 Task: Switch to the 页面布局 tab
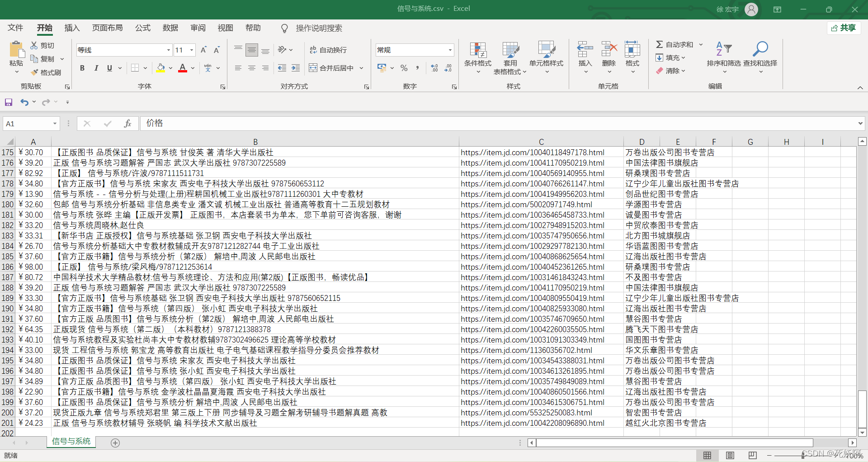[x=107, y=28]
